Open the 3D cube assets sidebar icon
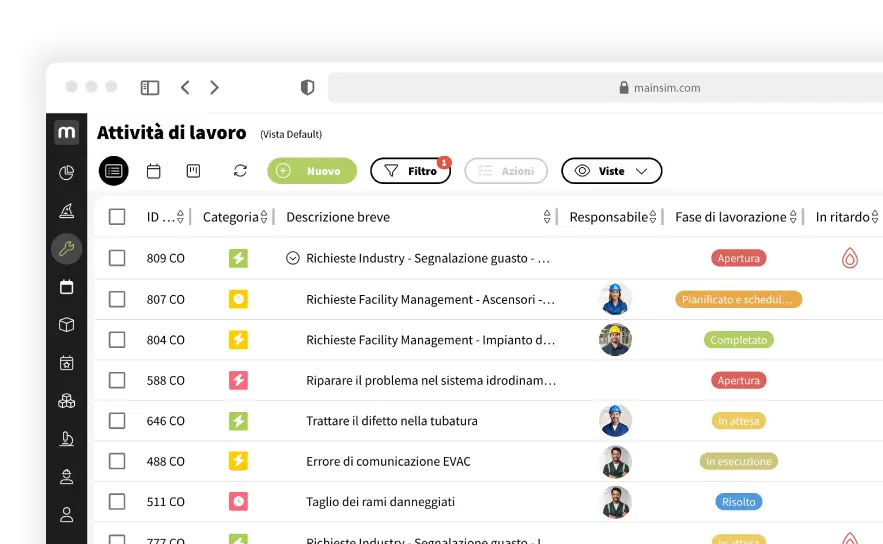 click(66, 325)
